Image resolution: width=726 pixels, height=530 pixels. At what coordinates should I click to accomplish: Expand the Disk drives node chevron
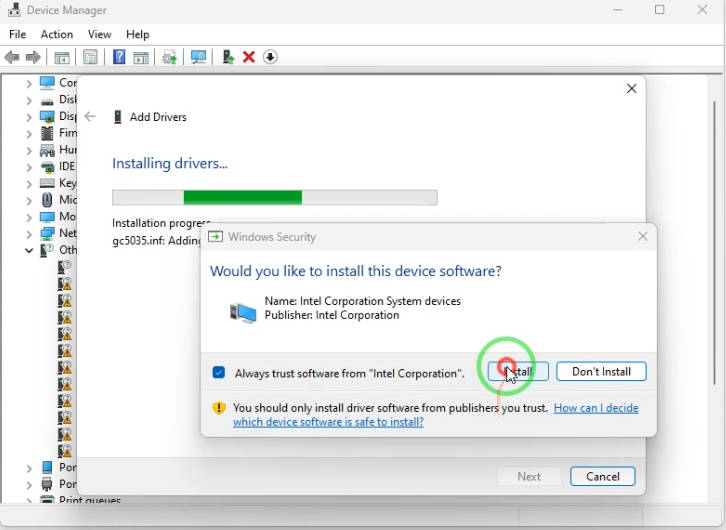(x=29, y=100)
